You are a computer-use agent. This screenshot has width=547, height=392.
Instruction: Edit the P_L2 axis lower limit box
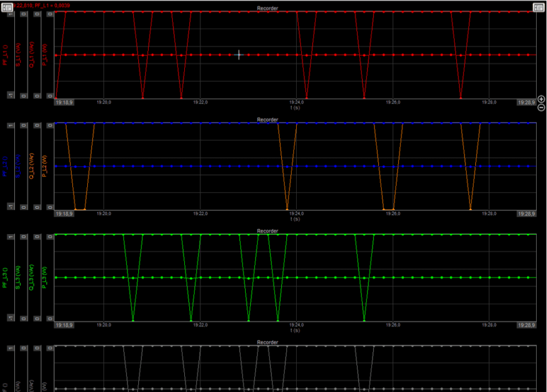click(x=50, y=207)
